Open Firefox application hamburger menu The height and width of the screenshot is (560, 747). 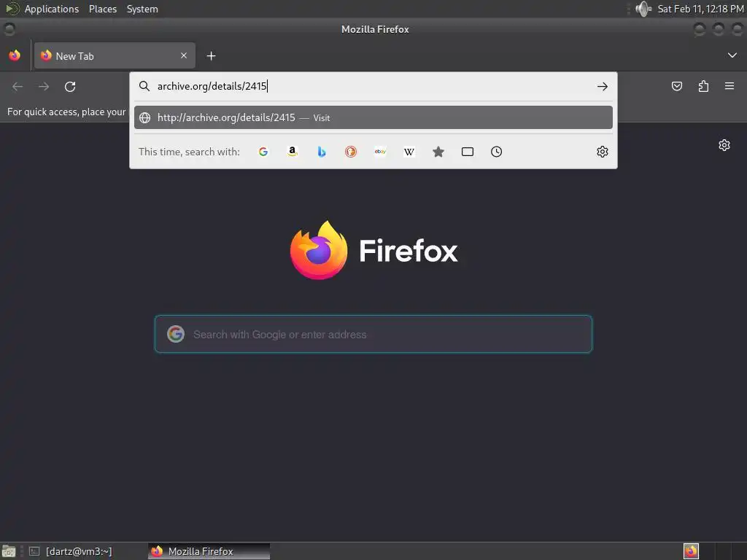(729, 86)
